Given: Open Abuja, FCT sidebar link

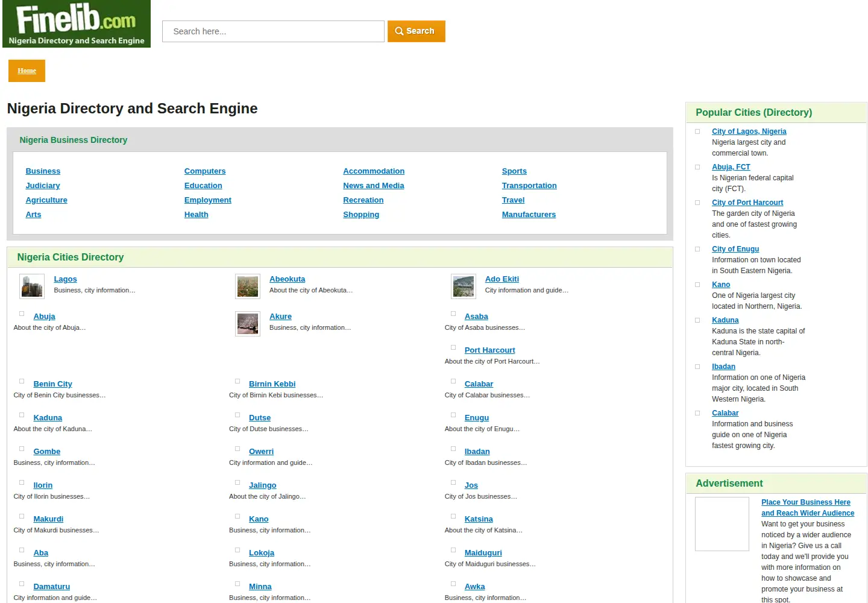Looking at the screenshot, I should tap(731, 167).
